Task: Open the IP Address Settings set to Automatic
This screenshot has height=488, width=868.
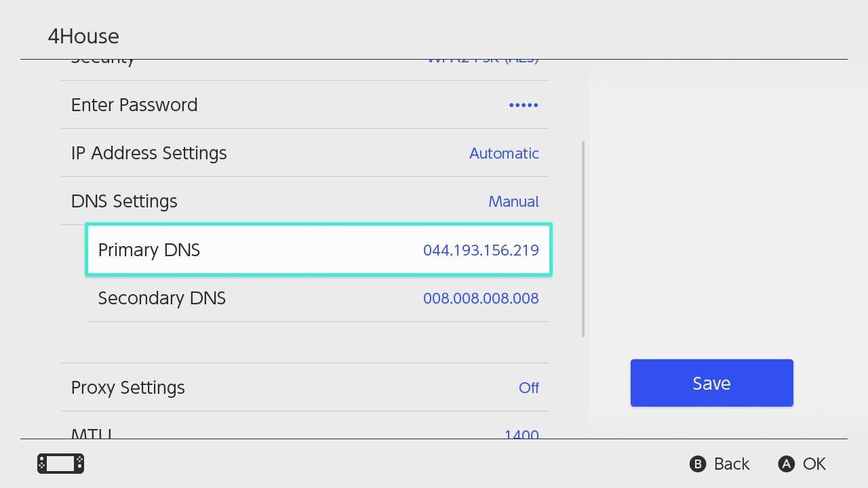Action: click(305, 153)
